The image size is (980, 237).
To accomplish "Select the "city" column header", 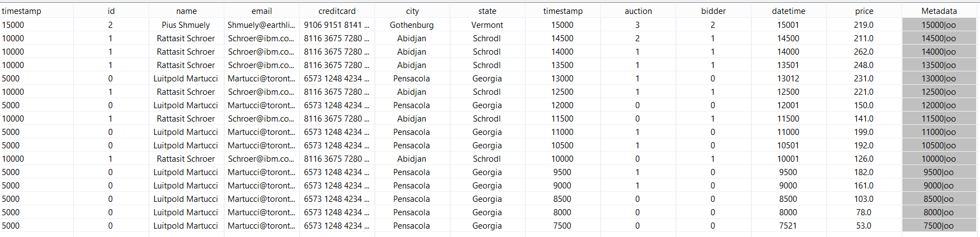I will tap(412, 11).
